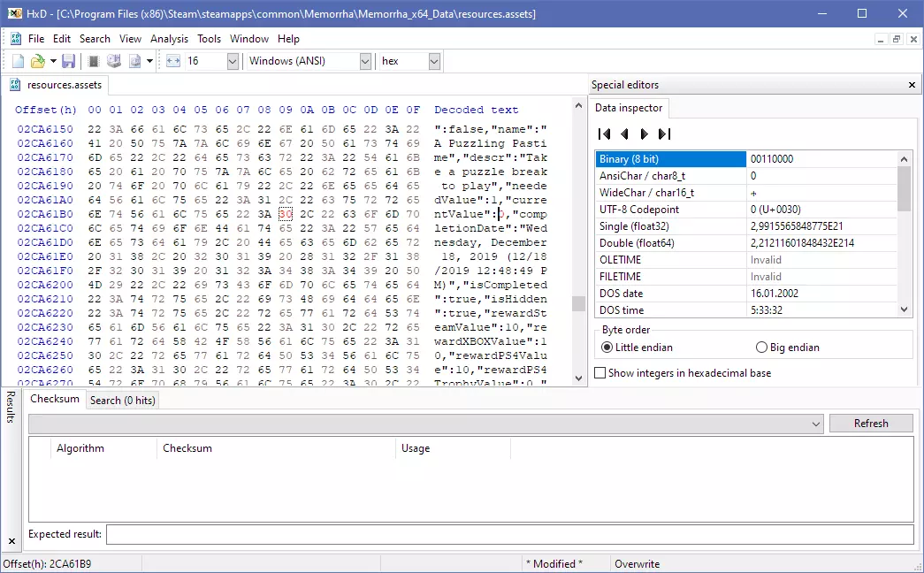Go to previous byte in Data inspector
This screenshot has width=924, height=573.
[624, 134]
